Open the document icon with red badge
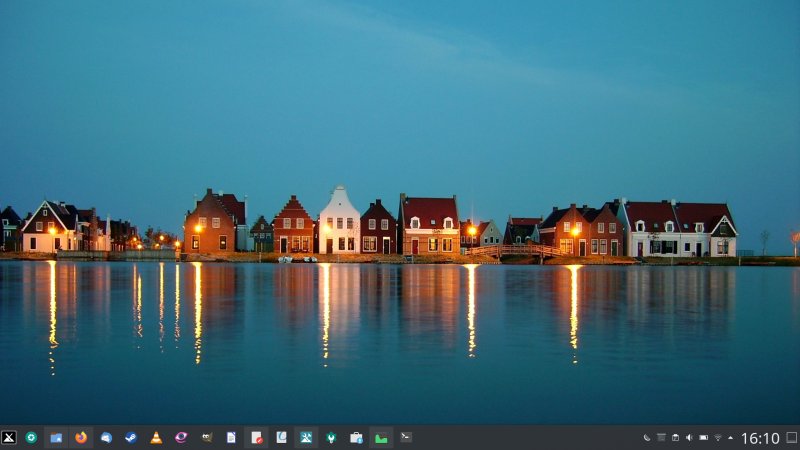Viewport: 800px width, 450px height. (x=256, y=437)
